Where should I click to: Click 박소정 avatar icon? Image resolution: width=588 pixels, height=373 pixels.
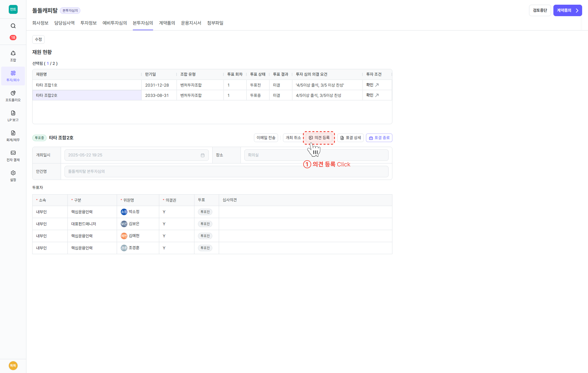pos(124,212)
